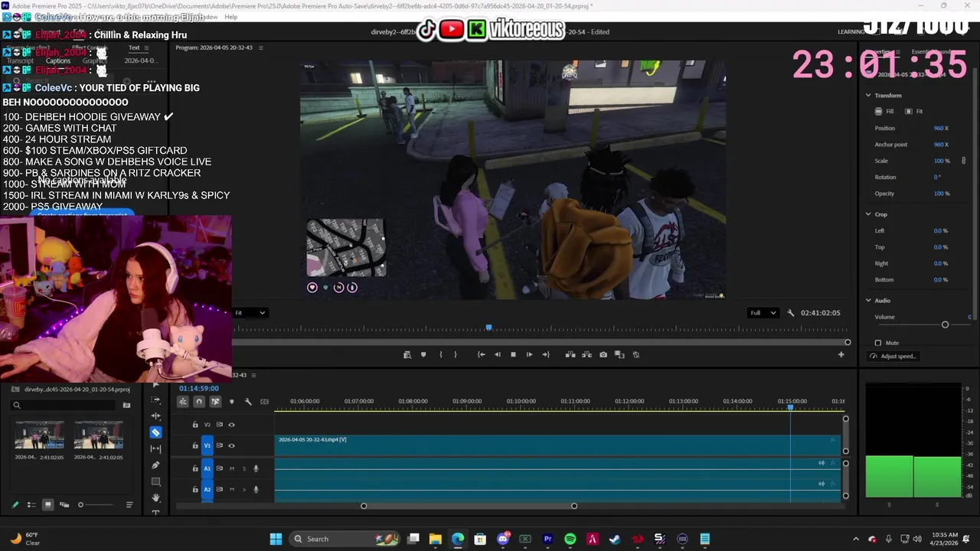Select the Razor tool in the tools panel
980x551 pixels.
(155, 432)
